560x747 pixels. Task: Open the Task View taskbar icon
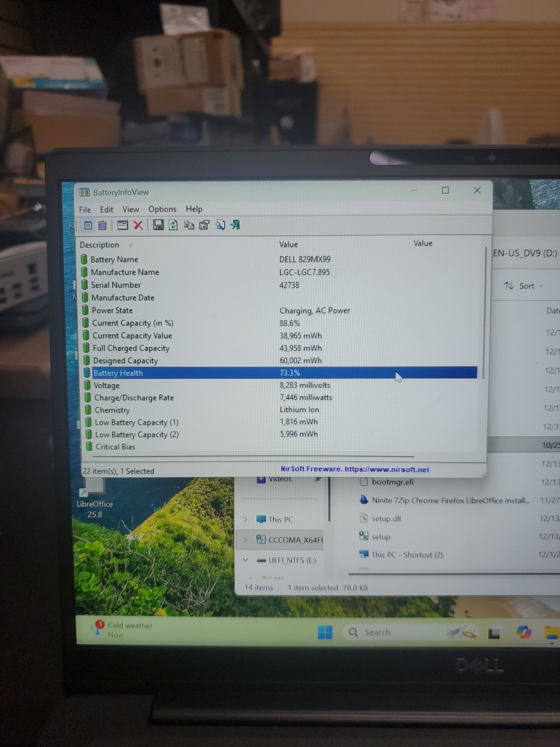tap(494, 633)
